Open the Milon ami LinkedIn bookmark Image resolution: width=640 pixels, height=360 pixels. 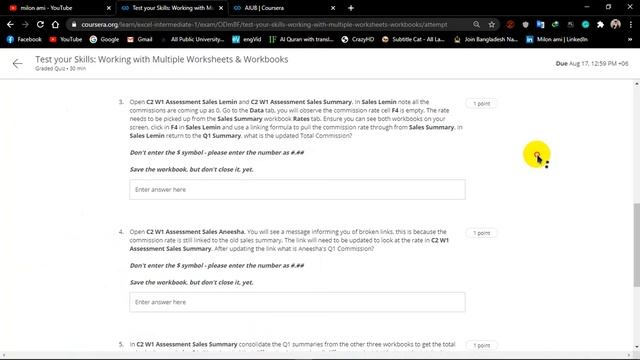557,39
